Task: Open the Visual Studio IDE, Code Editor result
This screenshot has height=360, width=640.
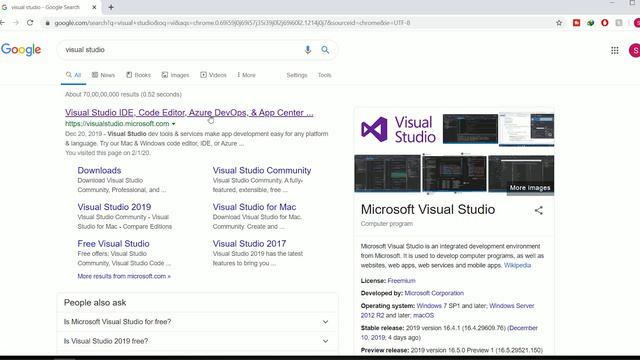Action: click(x=189, y=113)
